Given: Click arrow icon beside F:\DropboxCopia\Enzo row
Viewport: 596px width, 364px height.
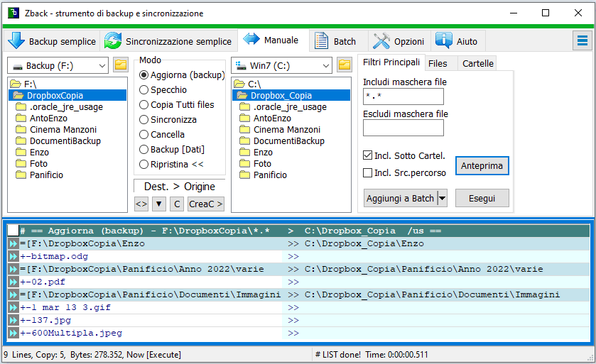Looking at the screenshot, I should (x=13, y=243).
